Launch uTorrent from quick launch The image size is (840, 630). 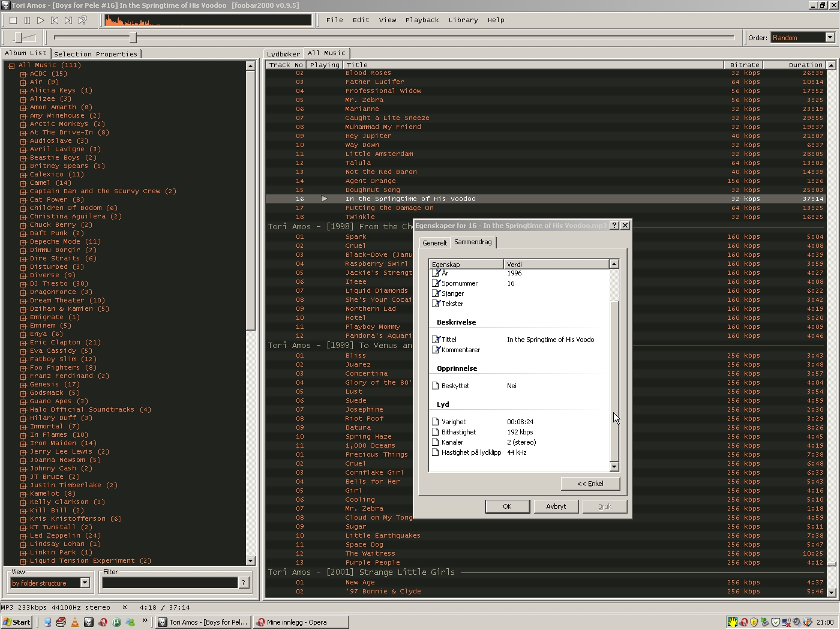116,622
